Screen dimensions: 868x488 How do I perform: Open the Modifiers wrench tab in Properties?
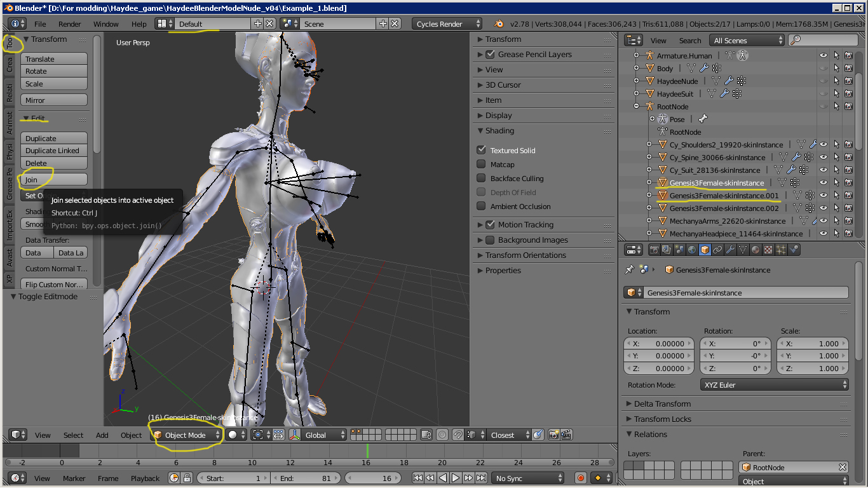click(x=730, y=250)
